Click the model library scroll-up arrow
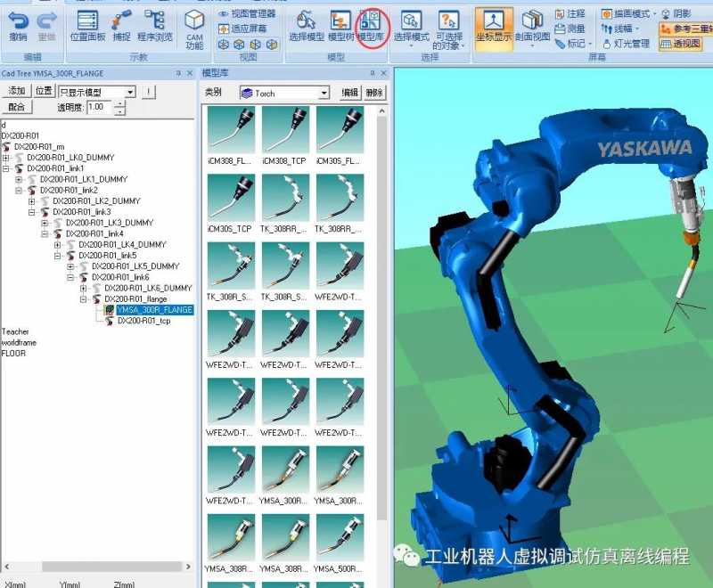713x588 pixels. pyautogui.click(x=382, y=111)
